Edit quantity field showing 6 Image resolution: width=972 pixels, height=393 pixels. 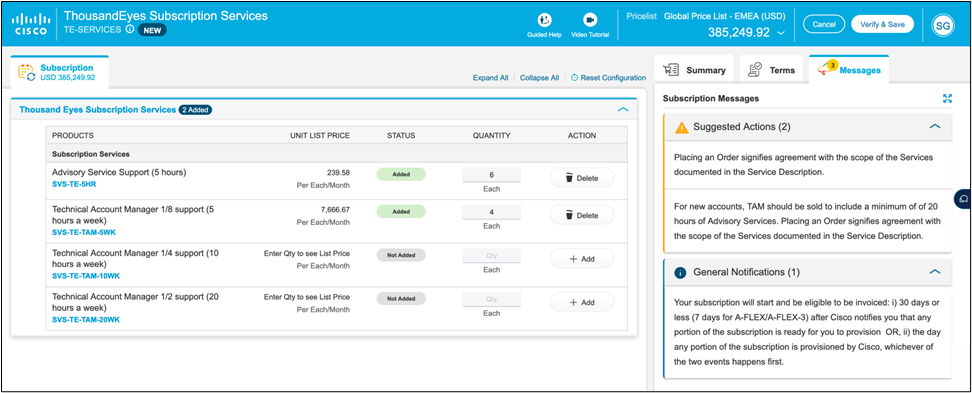(492, 175)
